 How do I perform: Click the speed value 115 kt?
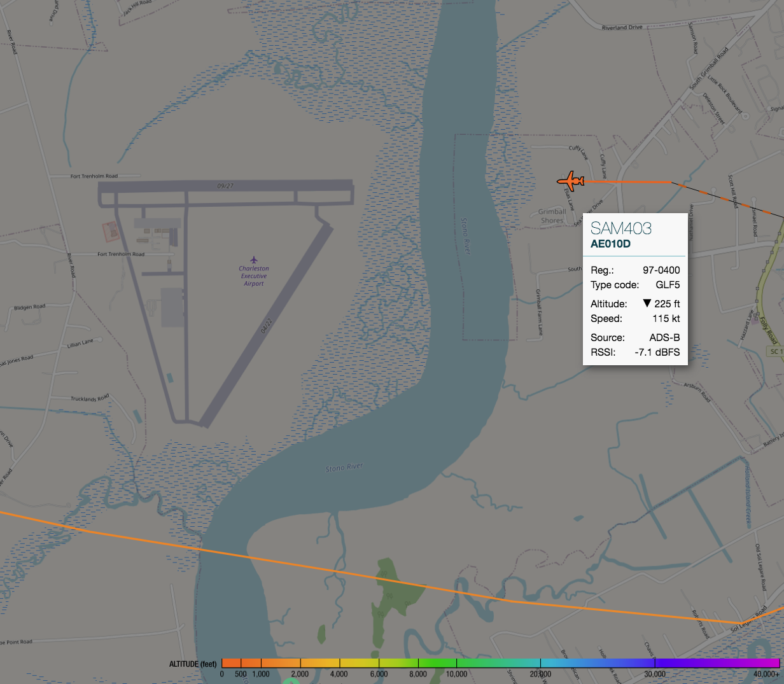coord(666,319)
